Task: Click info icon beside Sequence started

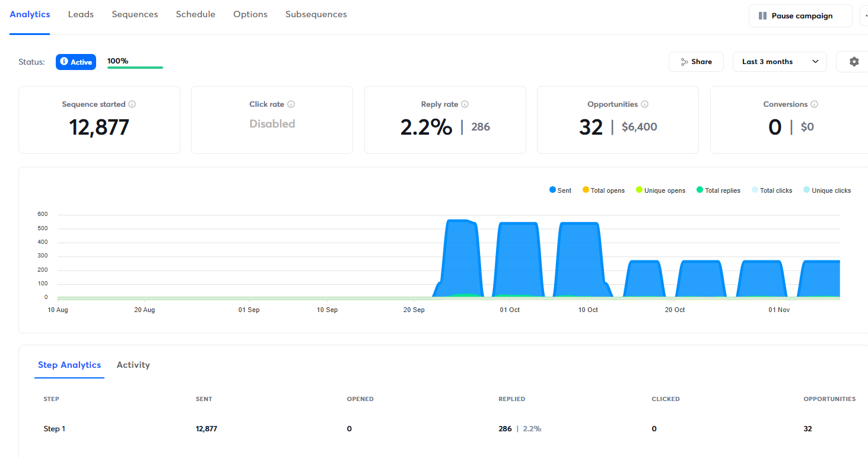Action: pyautogui.click(x=132, y=104)
